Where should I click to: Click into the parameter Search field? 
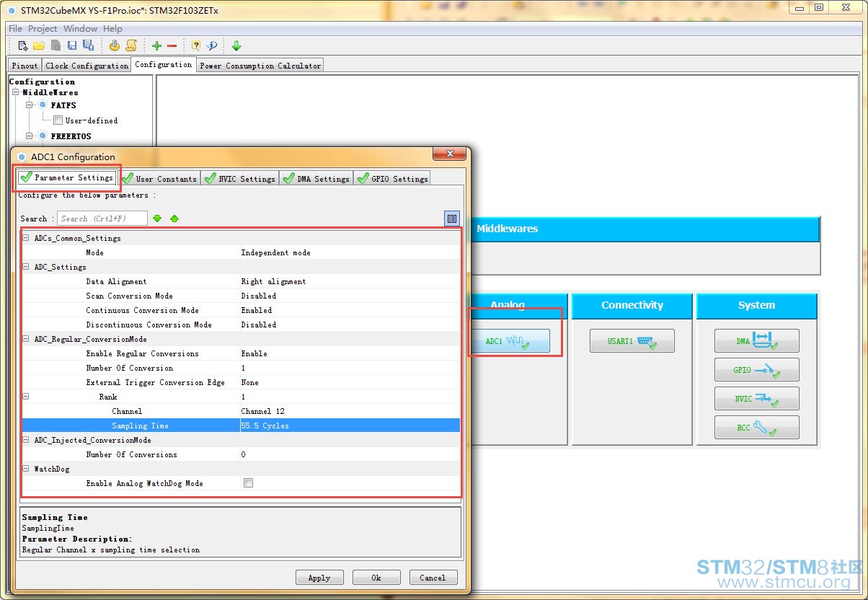point(102,219)
